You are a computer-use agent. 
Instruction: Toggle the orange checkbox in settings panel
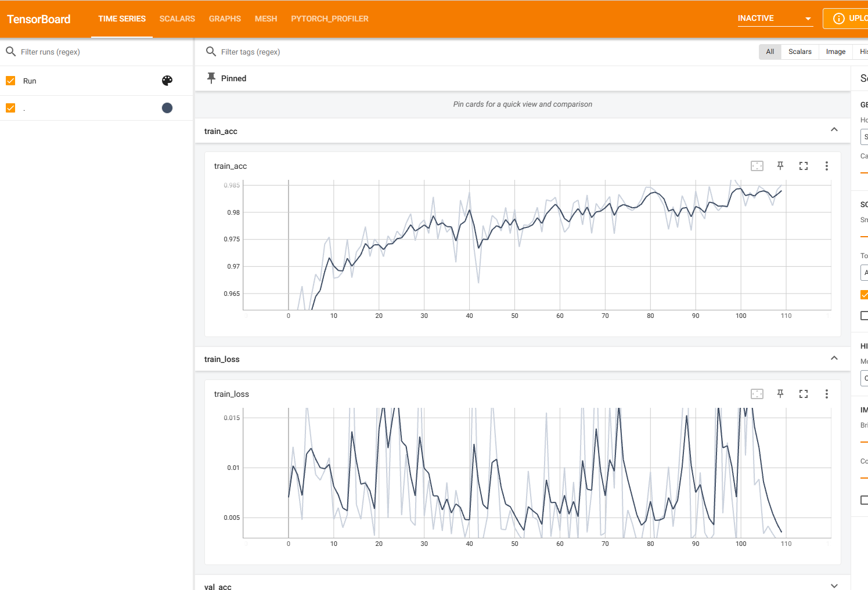point(864,295)
